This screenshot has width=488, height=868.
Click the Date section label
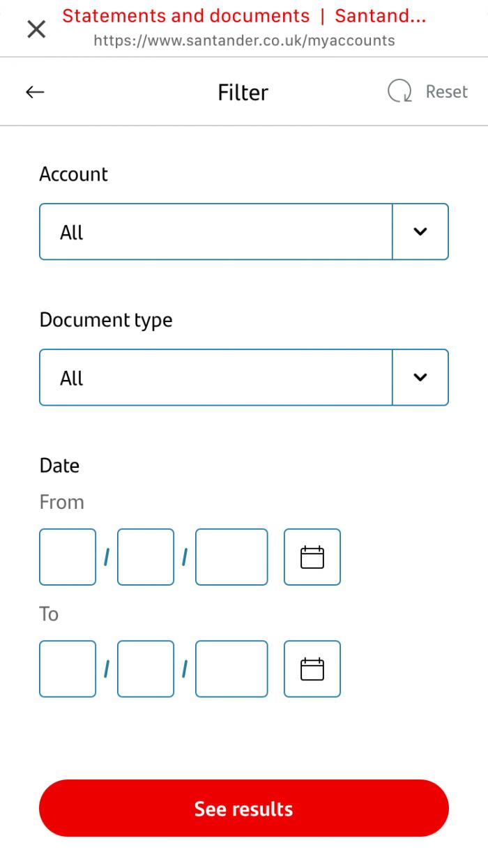click(59, 465)
